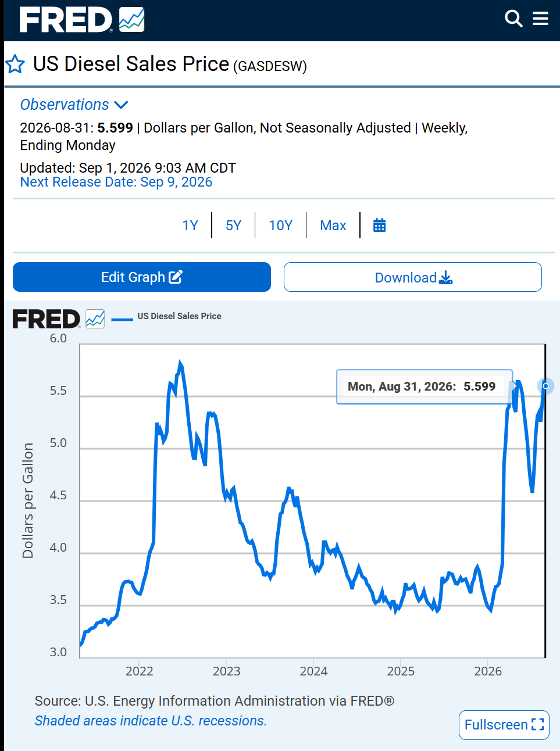The height and width of the screenshot is (751, 560).
Task: Select the 5Y time range
Action: coord(233,226)
